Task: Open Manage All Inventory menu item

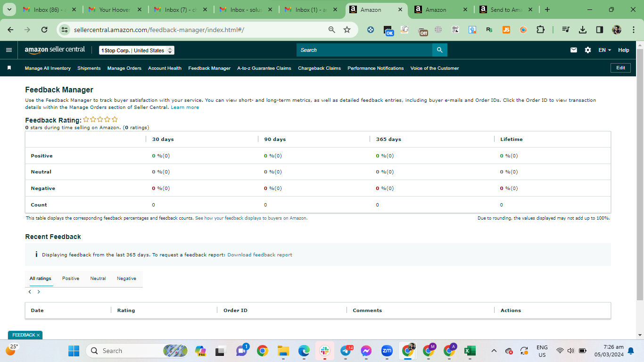Action: pos(48,68)
